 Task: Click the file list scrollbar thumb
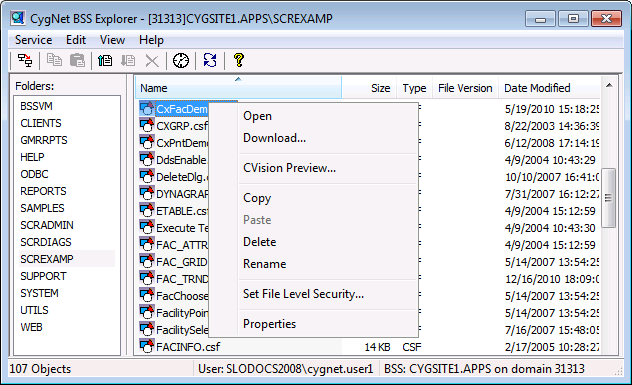(x=609, y=198)
